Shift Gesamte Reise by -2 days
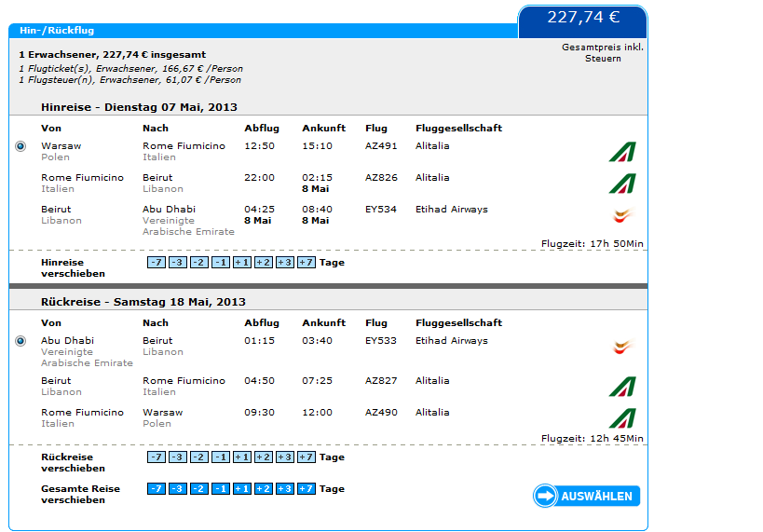The height and width of the screenshot is (532, 763). 199,489
